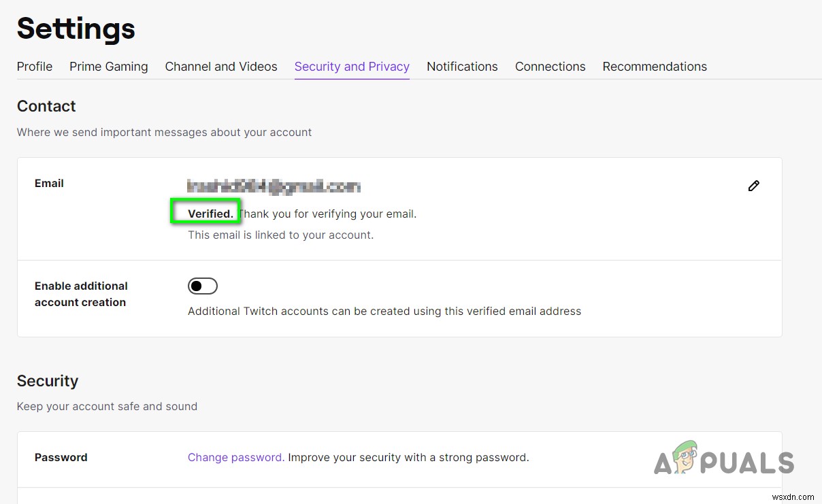822x504 pixels.
Task: Click the Email row label
Action: pos(49,183)
